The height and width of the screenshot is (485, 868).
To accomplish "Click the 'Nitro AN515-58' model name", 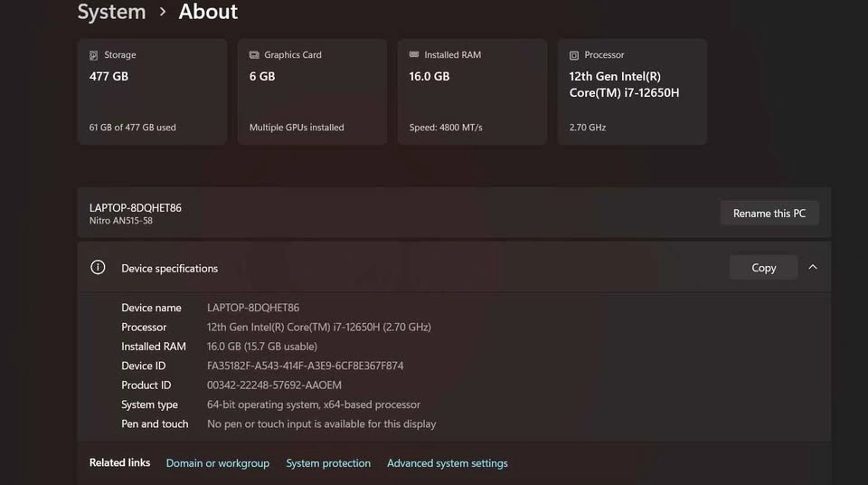I will point(120,221).
